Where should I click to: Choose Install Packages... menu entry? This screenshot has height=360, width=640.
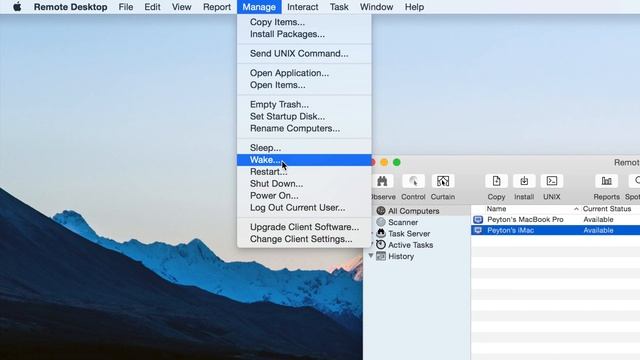304,34
